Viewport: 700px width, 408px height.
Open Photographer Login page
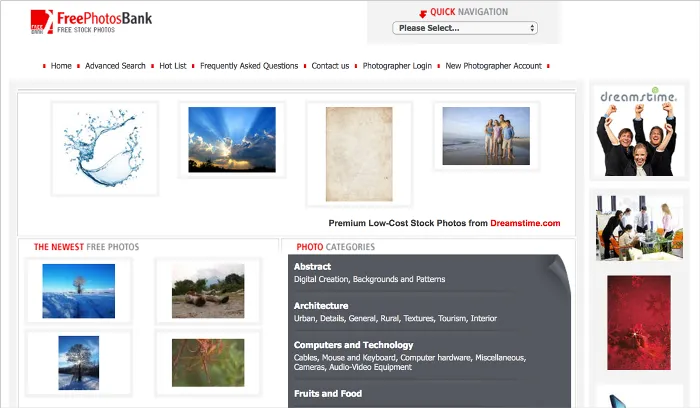[x=397, y=66]
